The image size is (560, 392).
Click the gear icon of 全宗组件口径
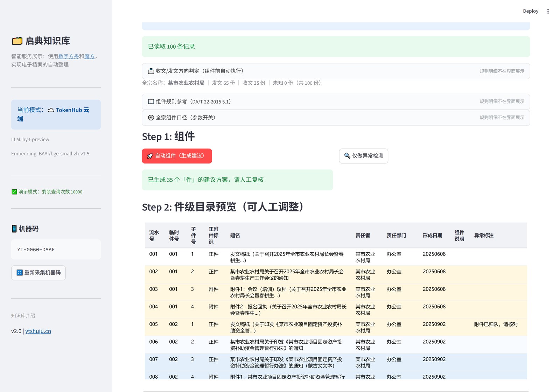tap(151, 118)
